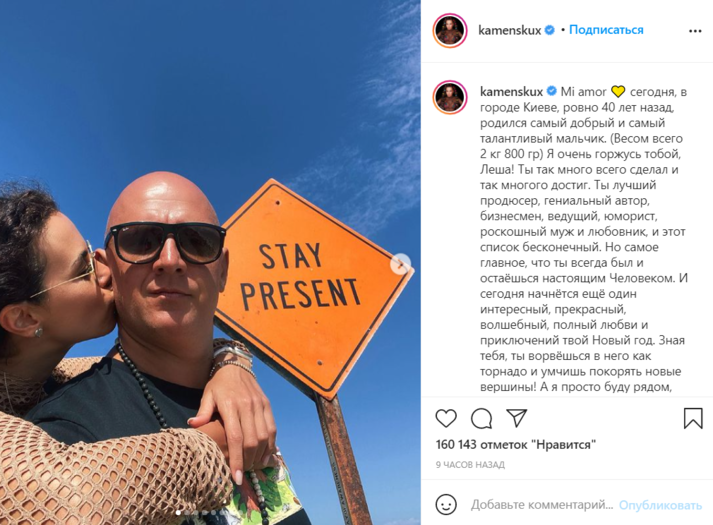Save the post with the bookmark icon
Image resolution: width=713 pixels, height=525 pixels.
coord(693,418)
